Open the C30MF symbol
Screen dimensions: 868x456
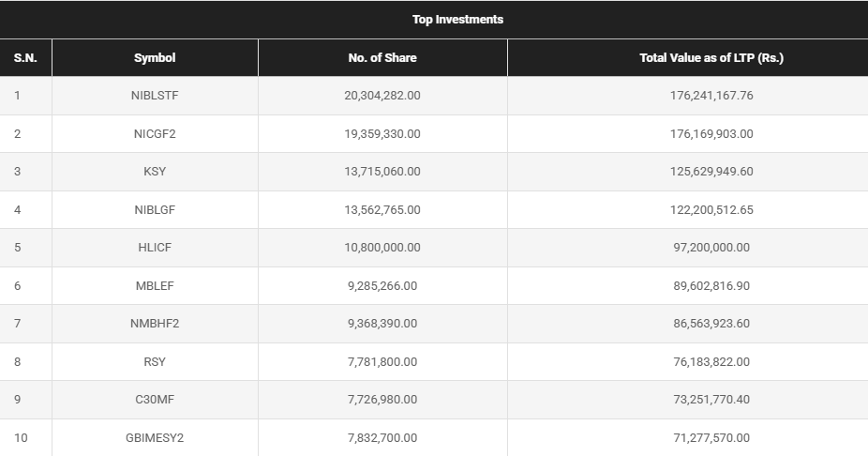[155, 400]
